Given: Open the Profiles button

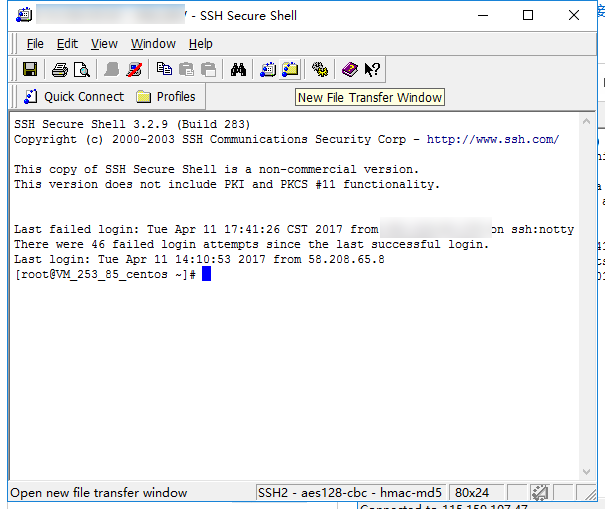Looking at the screenshot, I should [x=166, y=96].
